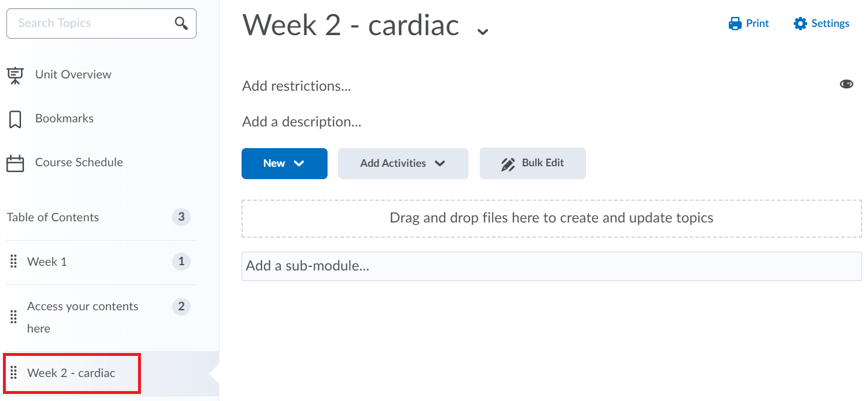Click the Course Schedule calendar icon
This screenshot has height=401, width=868.
point(15,163)
